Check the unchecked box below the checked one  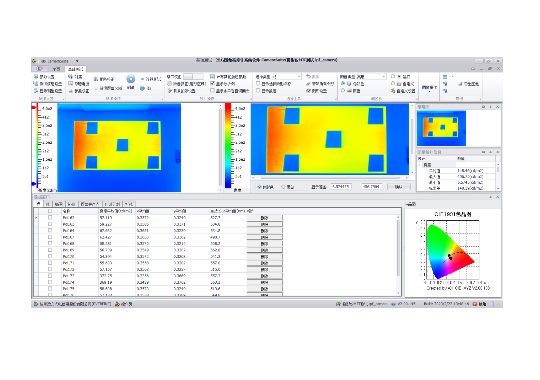[212, 91]
